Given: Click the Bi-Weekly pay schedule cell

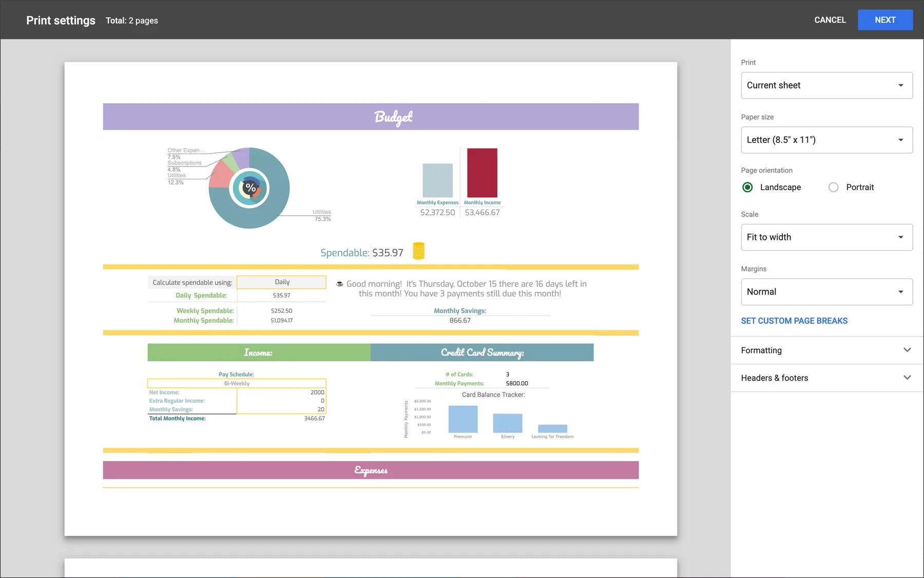Looking at the screenshot, I should pyautogui.click(x=237, y=383).
